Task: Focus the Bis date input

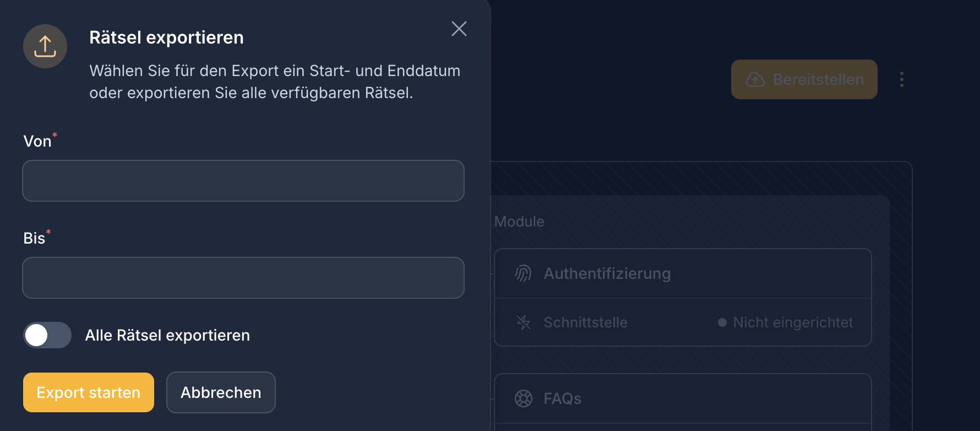Action: tap(243, 278)
